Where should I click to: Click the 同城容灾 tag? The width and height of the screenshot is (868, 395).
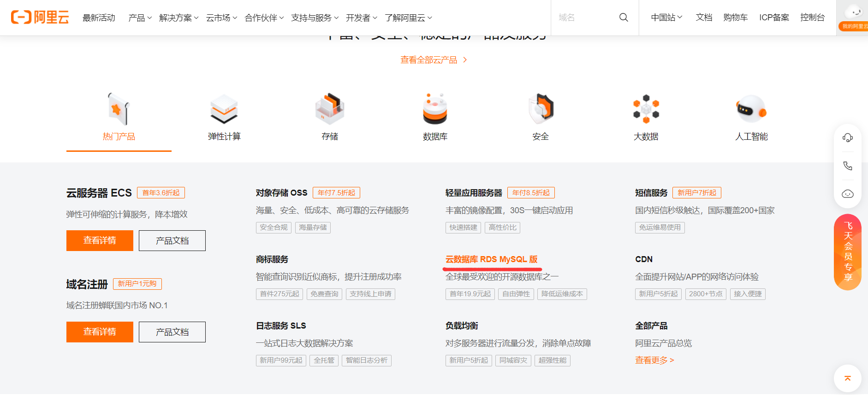tap(513, 360)
